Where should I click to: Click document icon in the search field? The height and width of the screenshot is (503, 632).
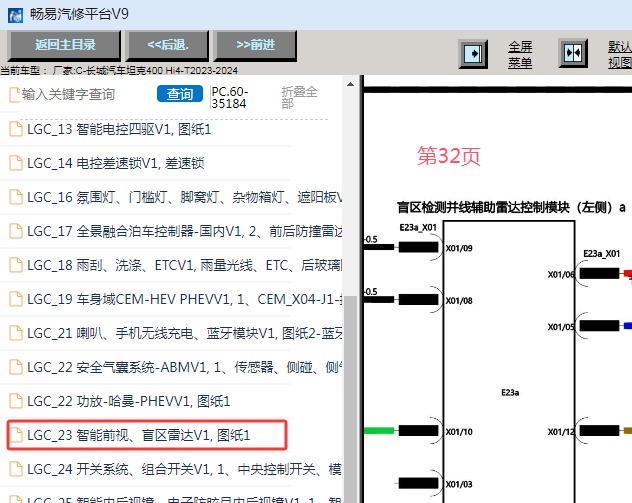pyautogui.click(x=15, y=94)
